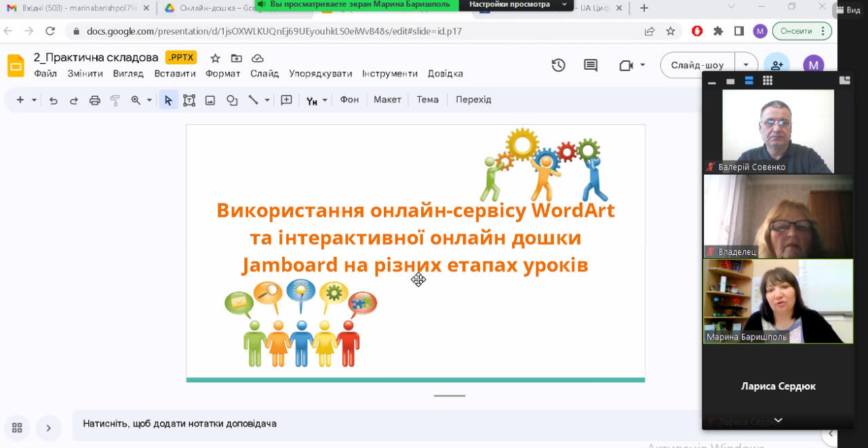
Task: Insert an image from toolbar
Action: 210,100
